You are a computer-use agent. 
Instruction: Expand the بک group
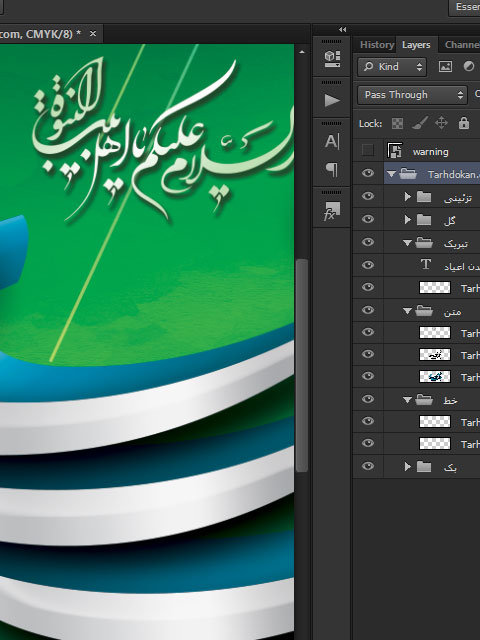point(407,467)
